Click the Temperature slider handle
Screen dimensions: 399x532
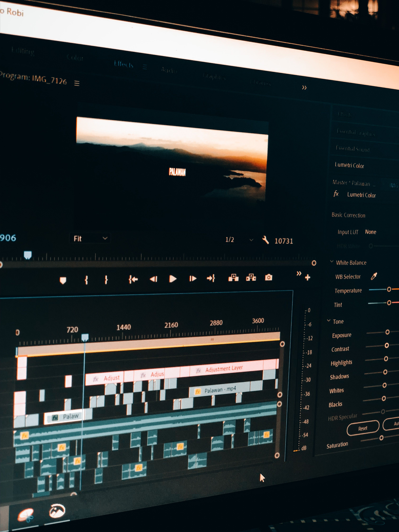coord(389,289)
